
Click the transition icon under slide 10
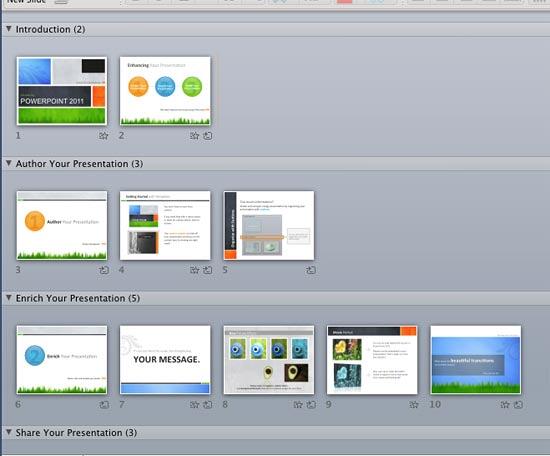pyautogui.click(x=518, y=405)
